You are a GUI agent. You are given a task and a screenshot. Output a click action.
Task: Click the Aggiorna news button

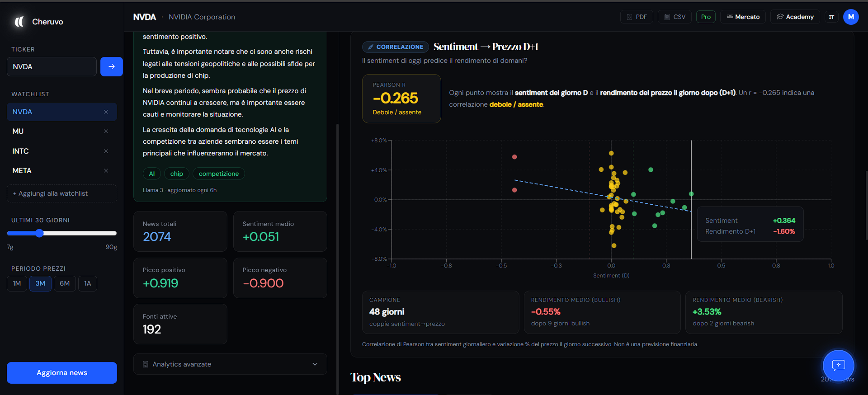tap(62, 373)
